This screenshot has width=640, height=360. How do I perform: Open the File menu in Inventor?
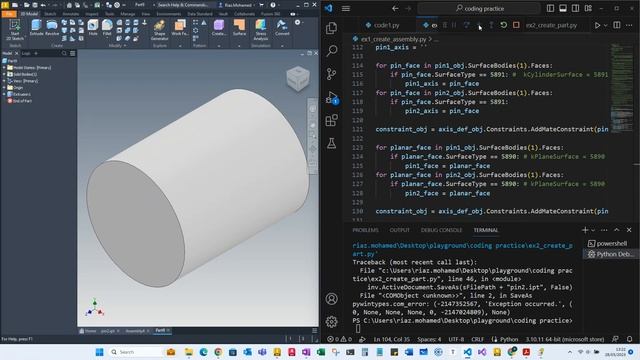pyautogui.click(x=8, y=14)
